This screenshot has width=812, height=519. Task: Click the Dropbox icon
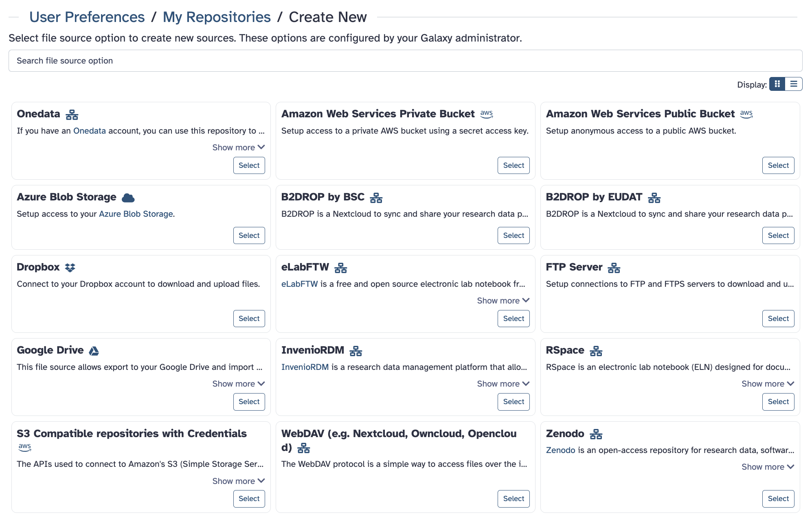point(70,267)
